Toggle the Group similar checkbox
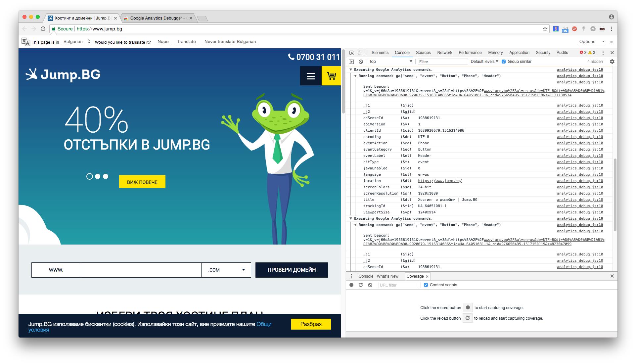Viewport: 636px width, 364px height. [x=504, y=62]
